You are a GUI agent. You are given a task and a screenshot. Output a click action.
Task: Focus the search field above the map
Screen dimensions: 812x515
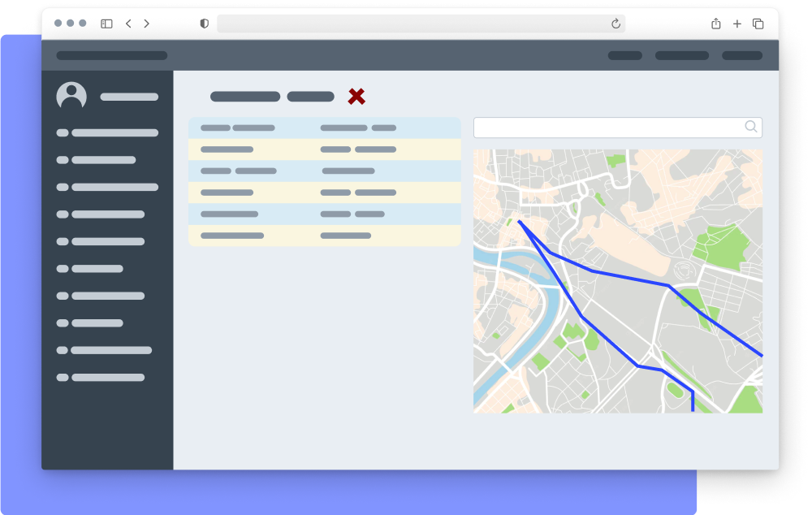pos(609,128)
